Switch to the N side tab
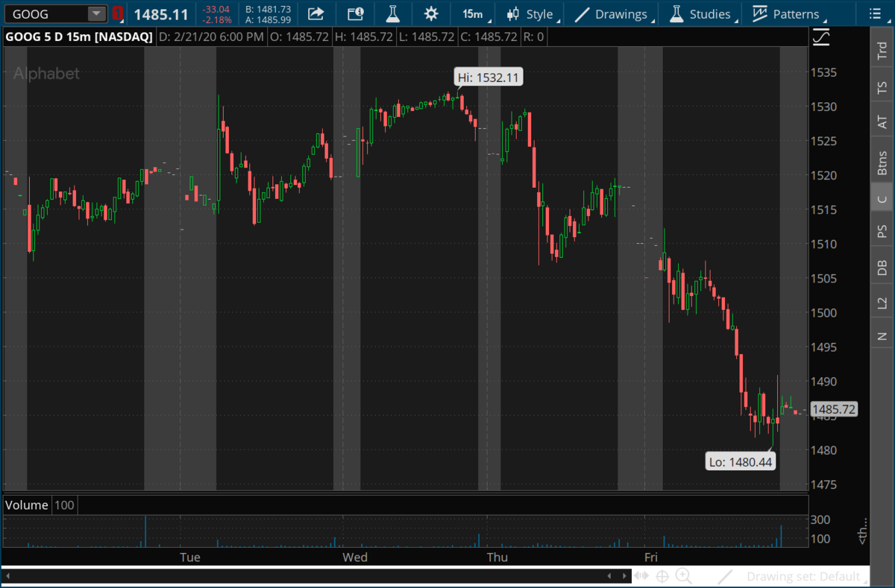This screenshot has width=895, height=588. coord(882,336)
